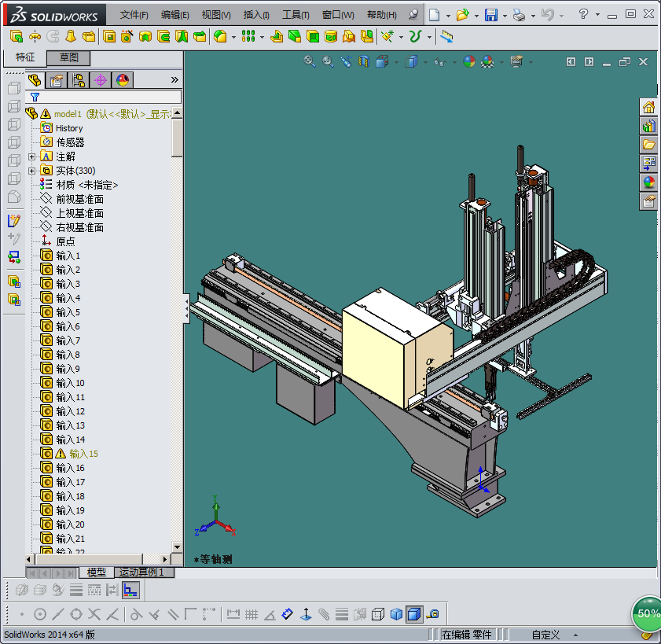Viewport: 661px width, 644px height.
Task: Open the ConfigurationManager tab icon
Action: tap(79, 79)
